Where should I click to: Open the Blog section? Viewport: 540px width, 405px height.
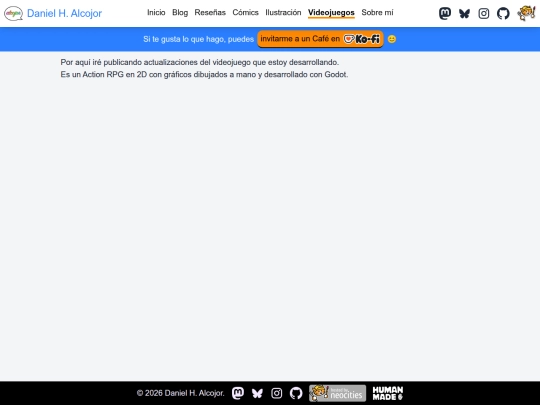(x=180, y=12)
